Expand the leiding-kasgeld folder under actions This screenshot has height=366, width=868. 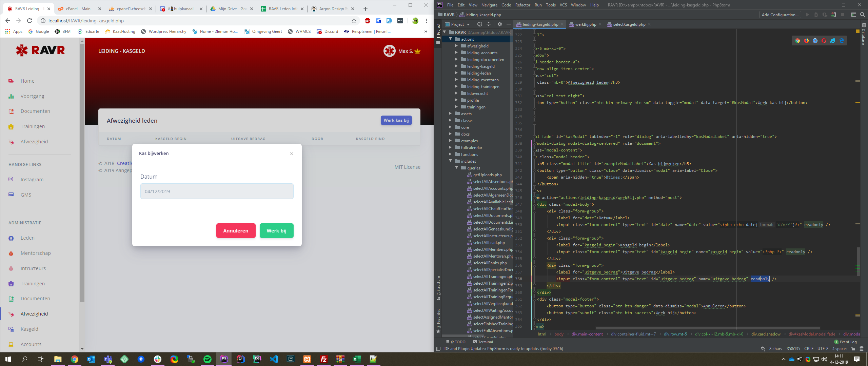(x=456, y=66)
